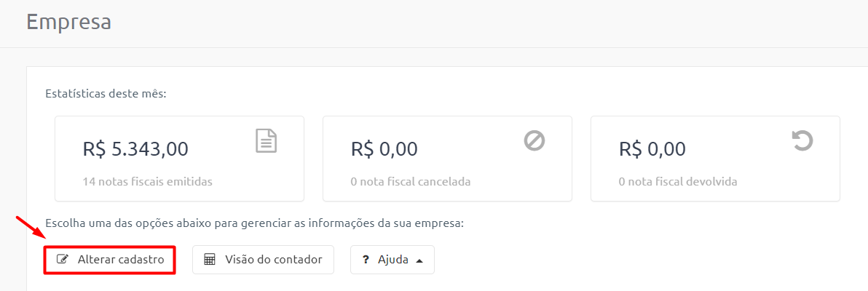Screen dimensions: 868x291
Task: Click the 0 nota fiscal cancelada text
Action: click(x=411, y=181)
